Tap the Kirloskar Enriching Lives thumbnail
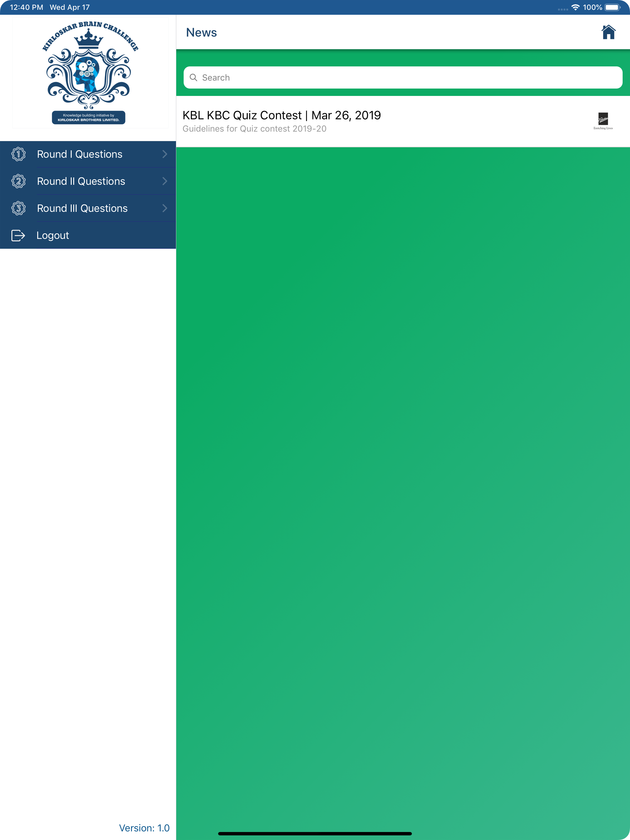This screenshot has height=840, width=630. tap(603, 121)
